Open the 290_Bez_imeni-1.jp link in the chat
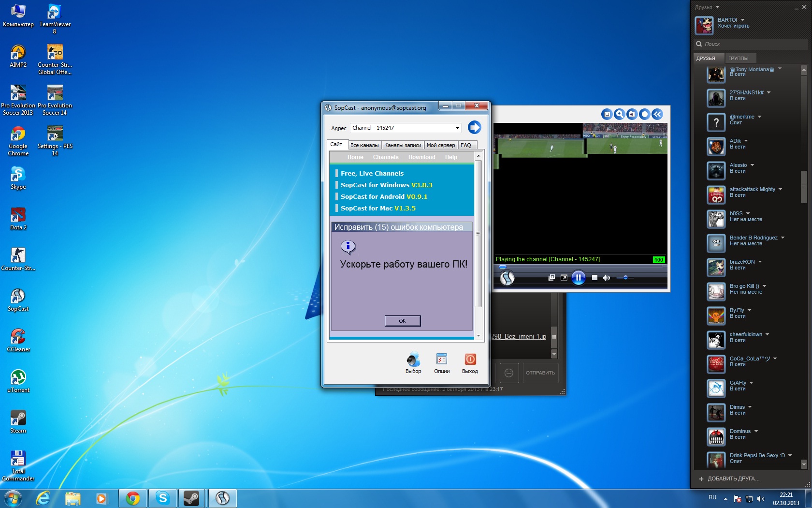 519,336
